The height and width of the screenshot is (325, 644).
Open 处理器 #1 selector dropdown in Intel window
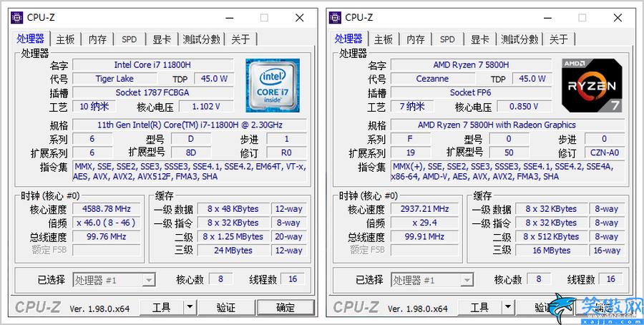point(114,280)
